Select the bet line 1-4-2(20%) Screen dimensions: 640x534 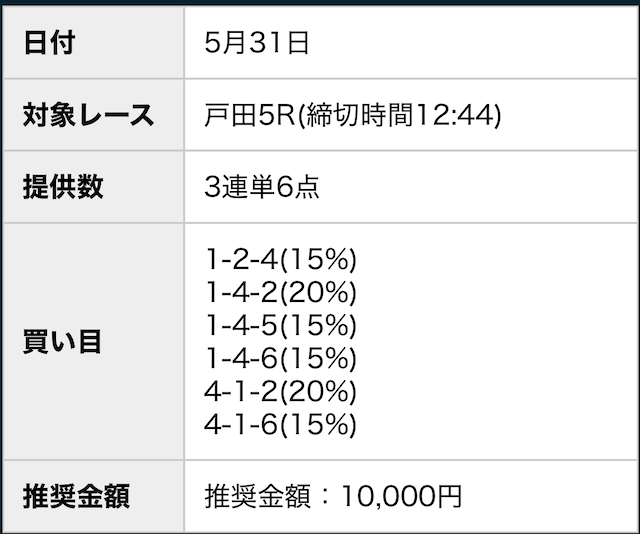coord(281,293)
